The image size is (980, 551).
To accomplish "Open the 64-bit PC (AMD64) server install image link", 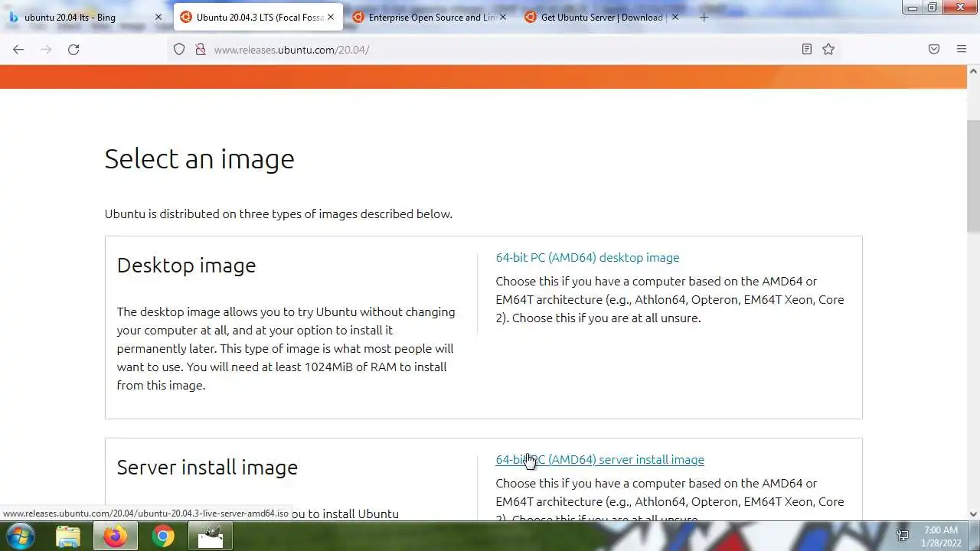I will [599, 459].
